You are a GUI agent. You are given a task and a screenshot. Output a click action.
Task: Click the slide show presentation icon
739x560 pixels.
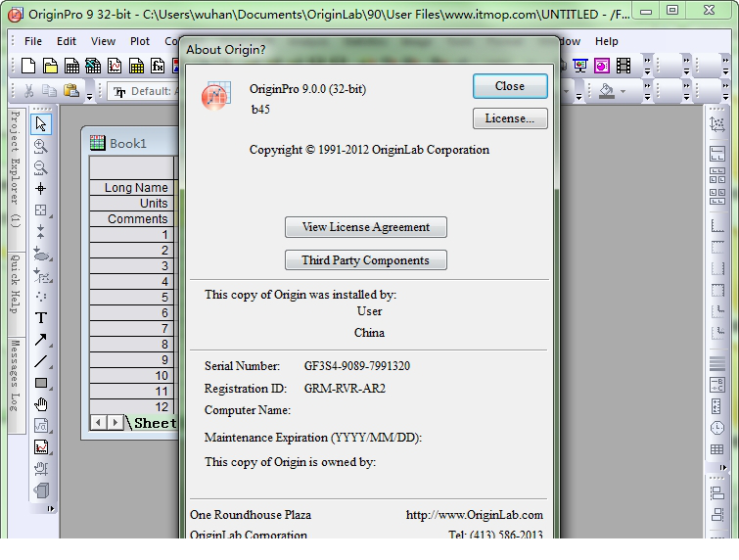[x=580, y=66]
